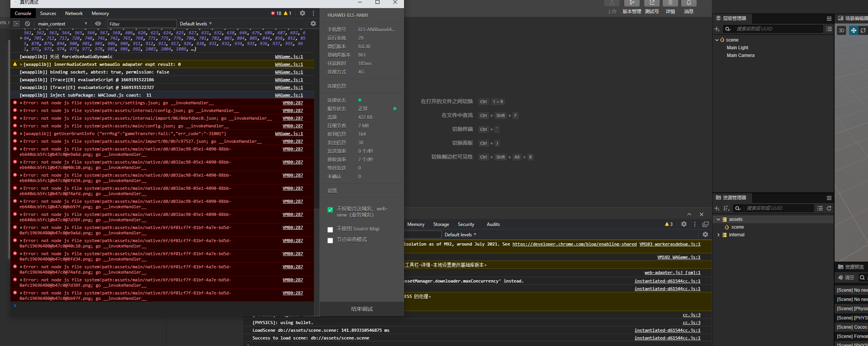Enable 不使用 Source Map checkbox
The width and height of the screenshot is (868, 346).
330,230
